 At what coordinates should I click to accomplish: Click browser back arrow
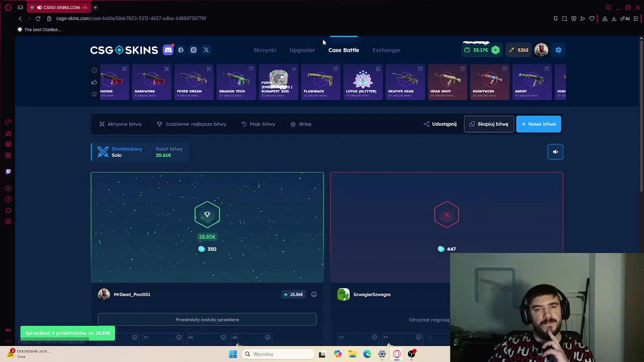tap(20, 18)
